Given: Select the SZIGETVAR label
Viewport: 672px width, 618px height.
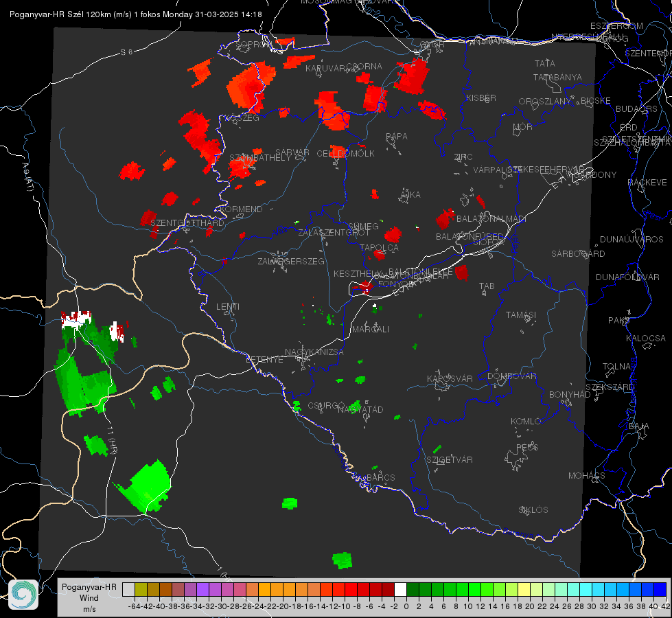Looking at the screenshot, I should (x=450, y=460).
